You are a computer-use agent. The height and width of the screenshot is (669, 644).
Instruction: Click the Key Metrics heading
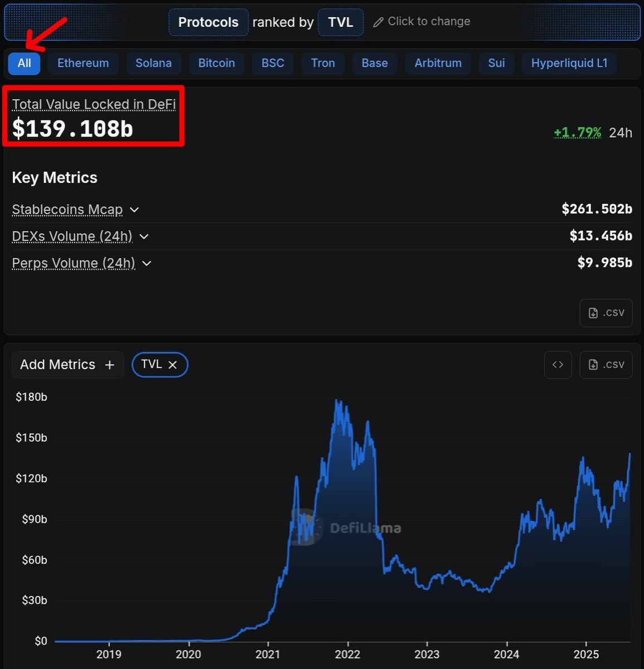55,178
